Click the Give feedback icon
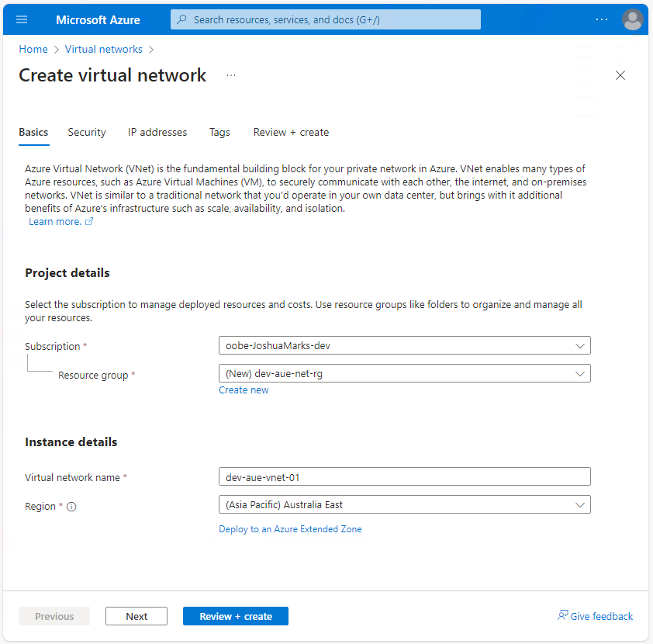 561,615
